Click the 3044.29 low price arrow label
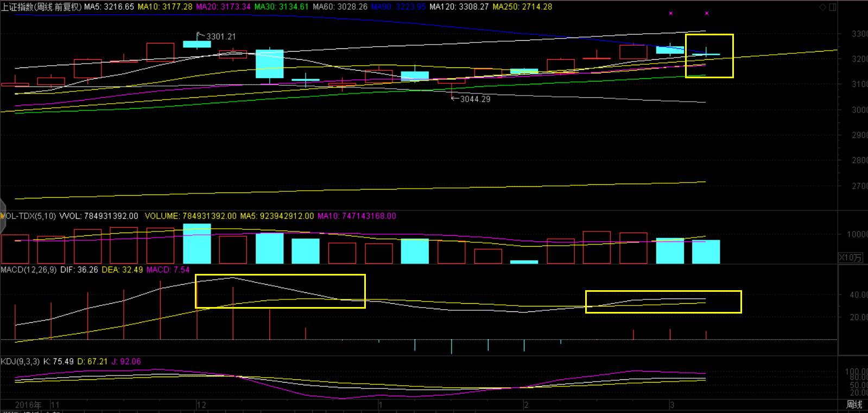 point(471,99)
